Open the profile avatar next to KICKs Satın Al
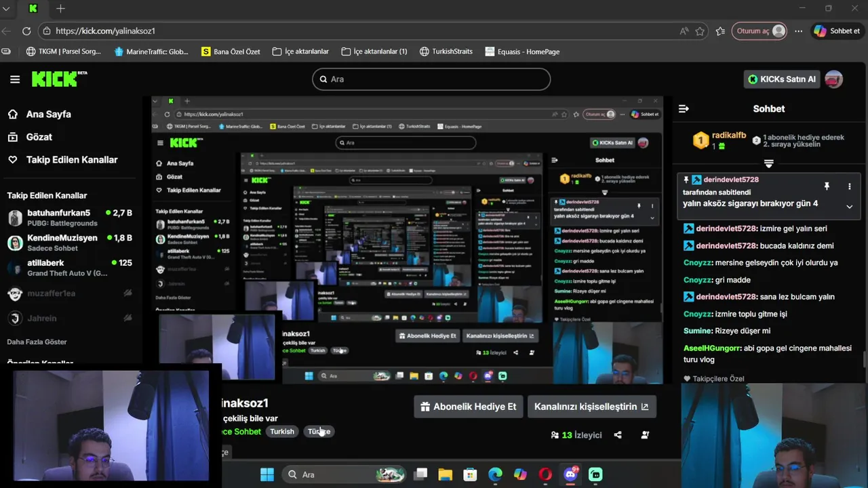This screenshot has height=488, width=868. click(833, 79)
